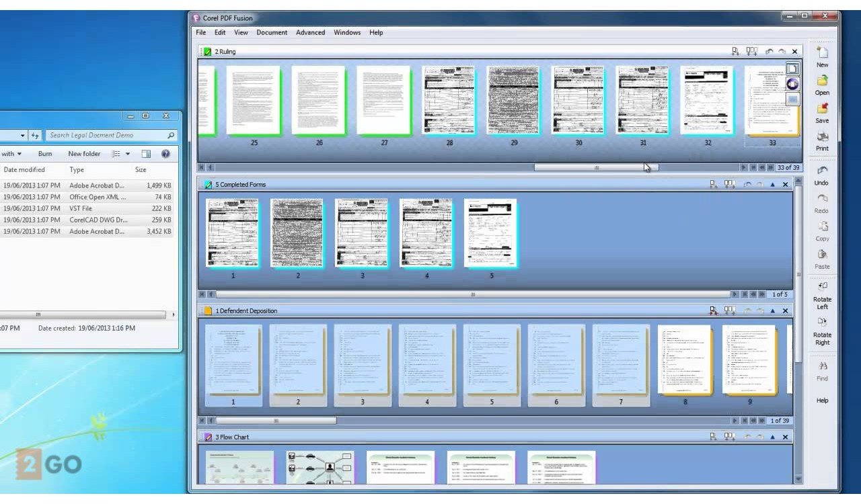Open the Document menu
The width and height of the screenshot is (861, 504).
pyautogui.click(x=271, y=32)
